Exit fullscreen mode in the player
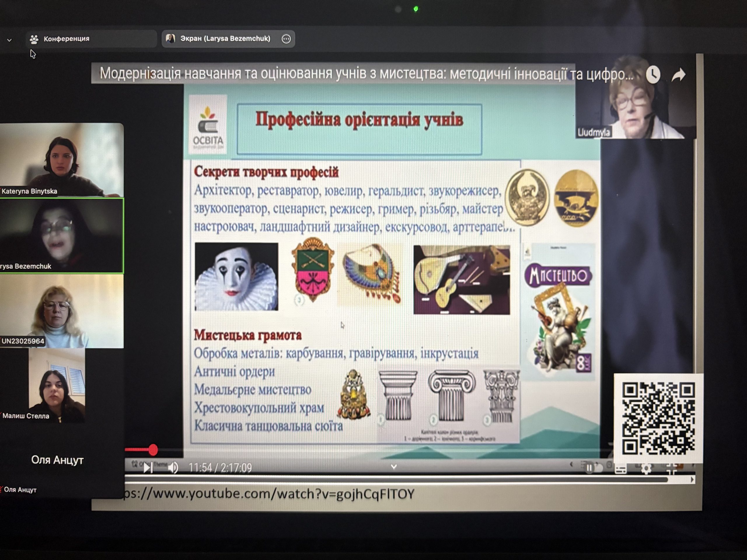The image size is (747, 560). (x=671, y=468)
